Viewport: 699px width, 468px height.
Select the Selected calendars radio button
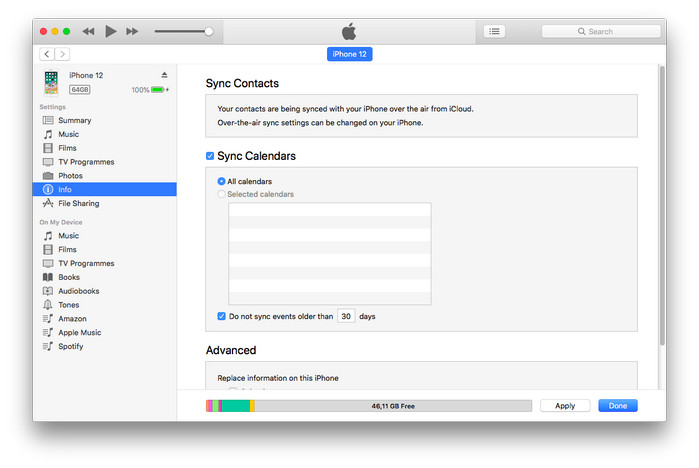(221, 194)
